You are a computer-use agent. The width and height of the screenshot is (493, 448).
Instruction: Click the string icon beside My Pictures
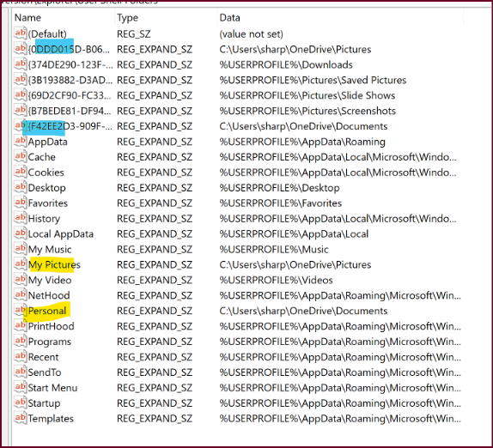(x=21, y=264)
